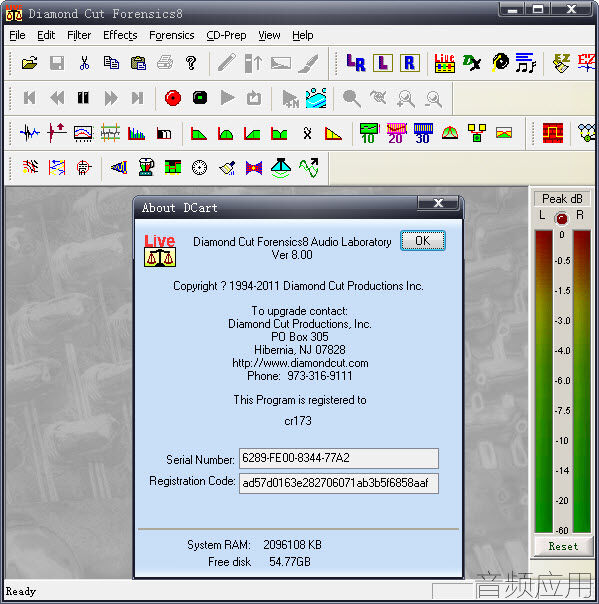The width and height of the screenshot is (599, 604).
Task: Click the rewind double-arrow button
Action: (x=57, y=98)
